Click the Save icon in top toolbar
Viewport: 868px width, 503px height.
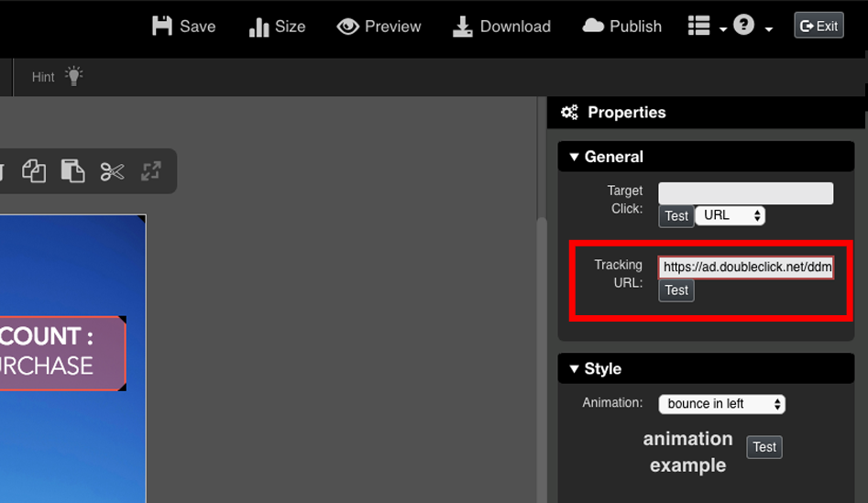pyautogui.click(x=162, y=26)
